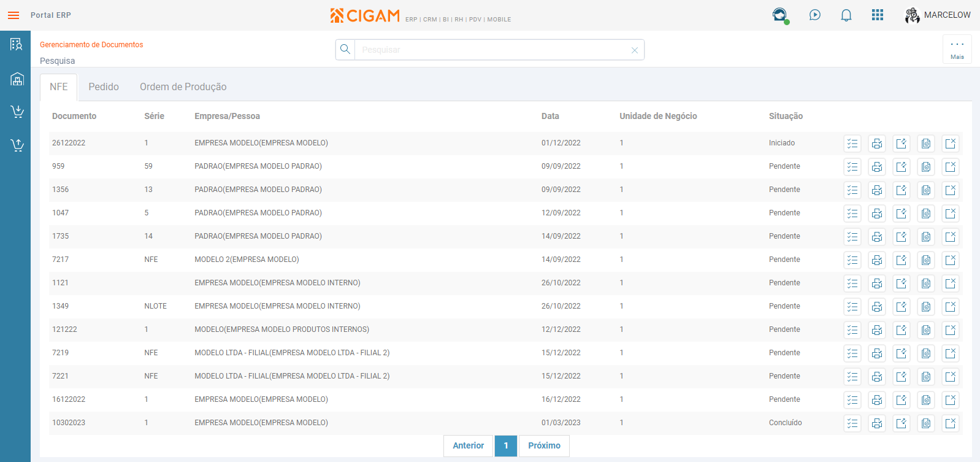The width and height of the screenshot is (980, 462).
Task: Open the building-and-person sidebar icon
Action: (17, 44)
